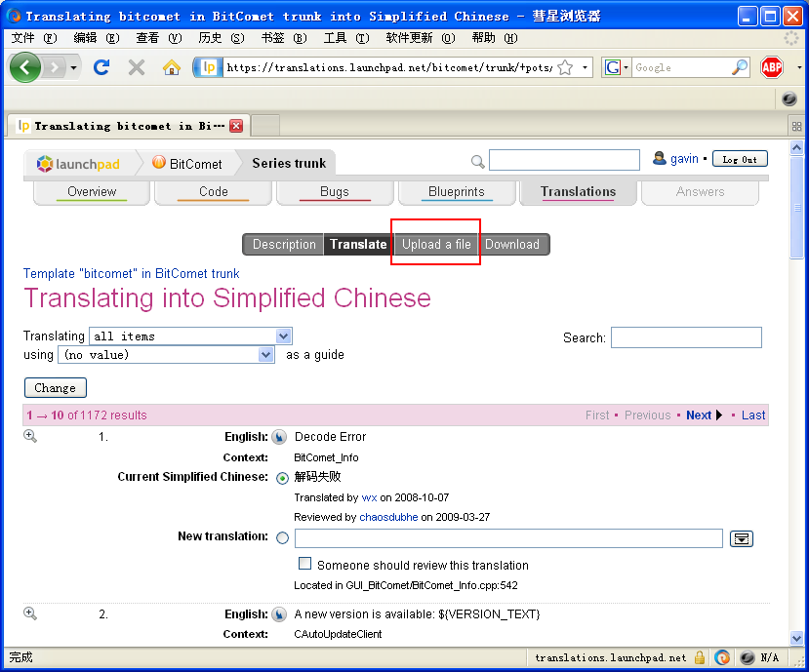Click the bookmark star in address bar
The height and width of the screenshot is (672, 809).
565,67
